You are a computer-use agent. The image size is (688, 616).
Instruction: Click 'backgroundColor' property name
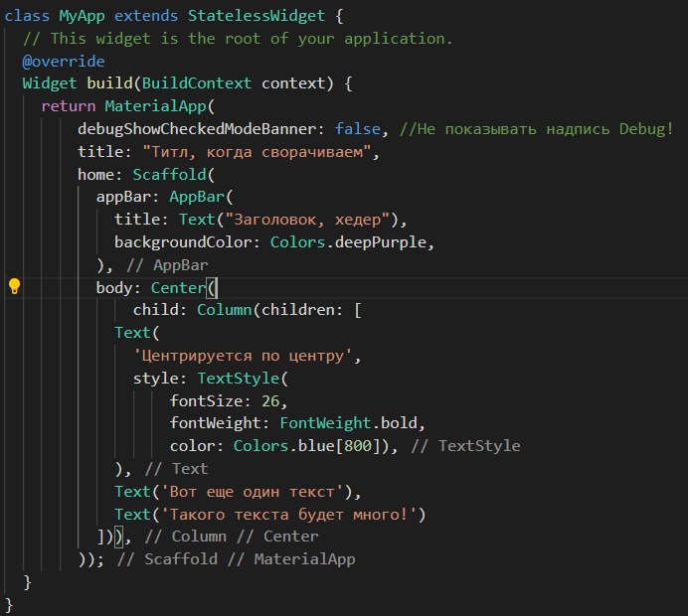point(183,242)
